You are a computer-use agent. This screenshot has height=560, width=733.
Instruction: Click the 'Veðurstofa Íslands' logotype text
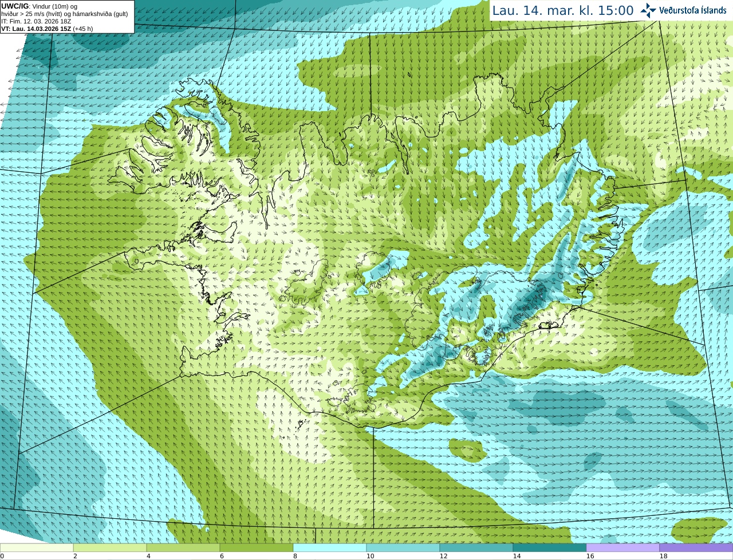[693, 10]
